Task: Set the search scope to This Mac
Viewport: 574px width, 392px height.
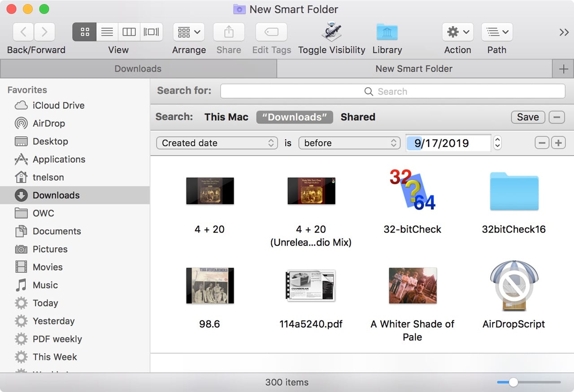Action: click(x=226, y=117)
